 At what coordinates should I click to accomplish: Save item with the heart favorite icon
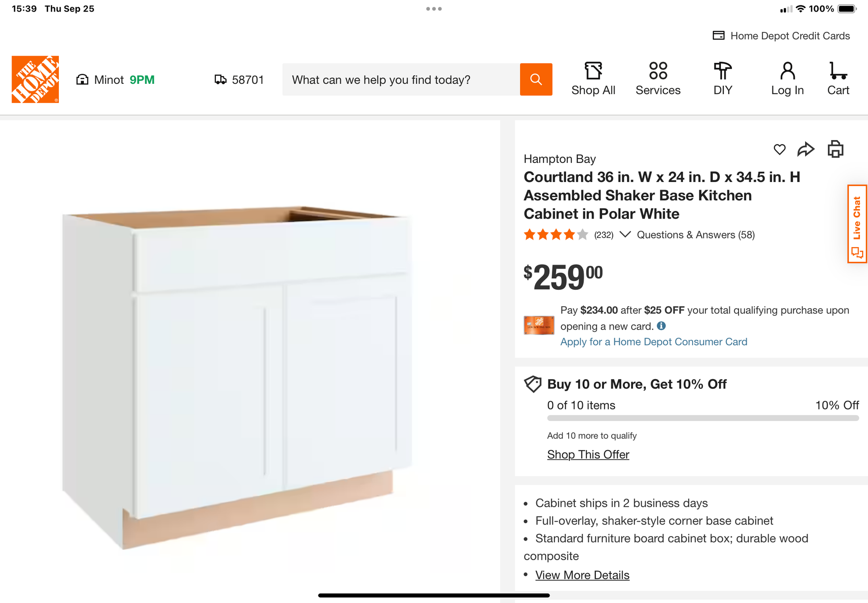(779, 149)
